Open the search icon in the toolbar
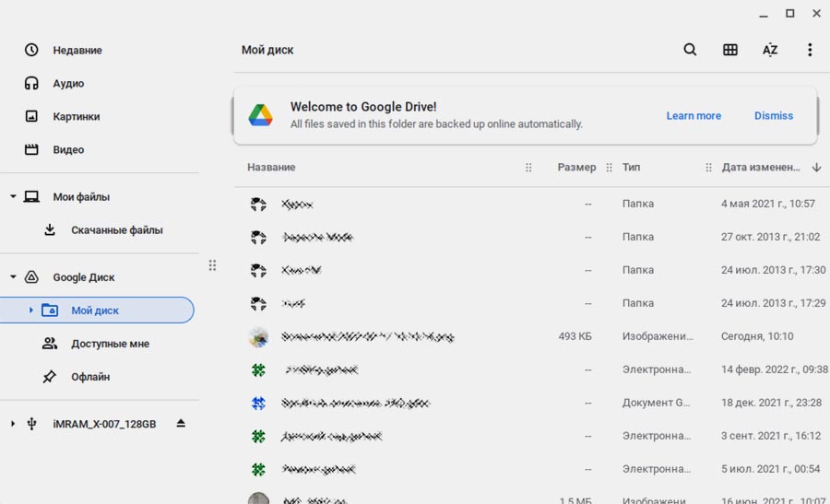The image size is (830, 504). pos(690,50)
